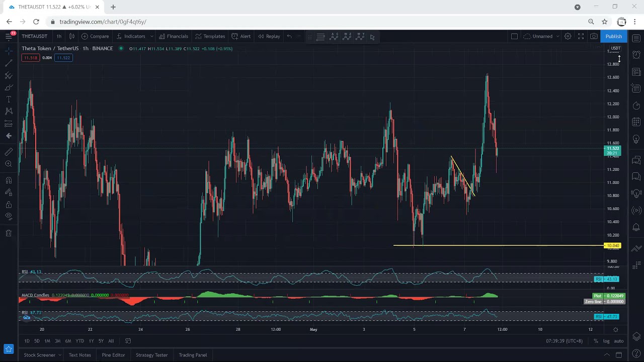644x362 pixels.
Task: Take a chart snapshot with camera
Action: (594, 36)
